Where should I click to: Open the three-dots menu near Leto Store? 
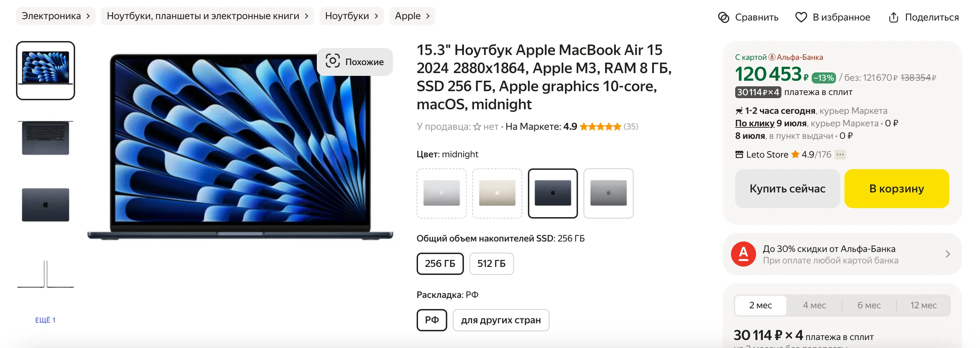coord(840,154)
